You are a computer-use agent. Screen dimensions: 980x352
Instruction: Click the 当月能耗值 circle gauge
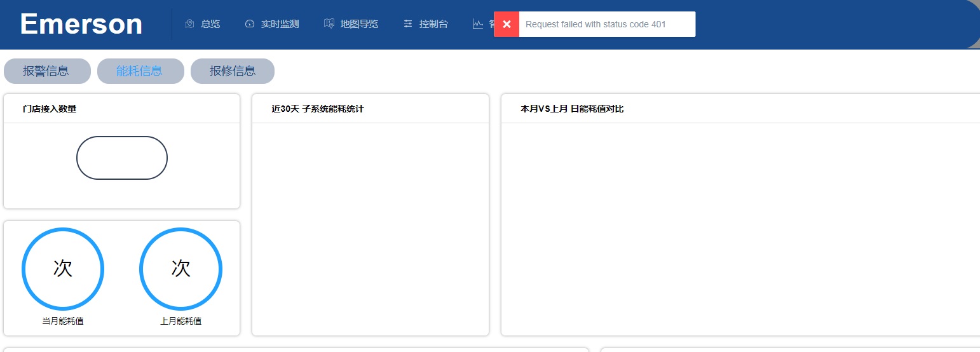point(63,269)
